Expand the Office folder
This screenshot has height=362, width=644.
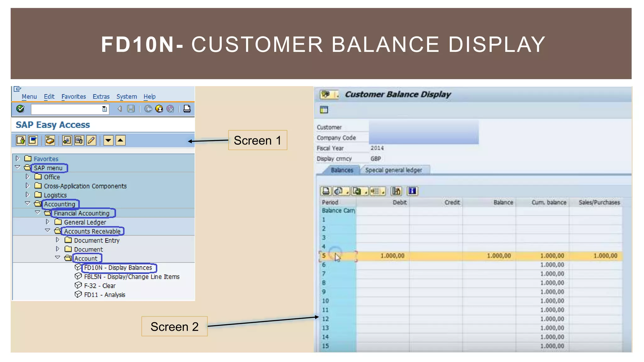[28, 177]
